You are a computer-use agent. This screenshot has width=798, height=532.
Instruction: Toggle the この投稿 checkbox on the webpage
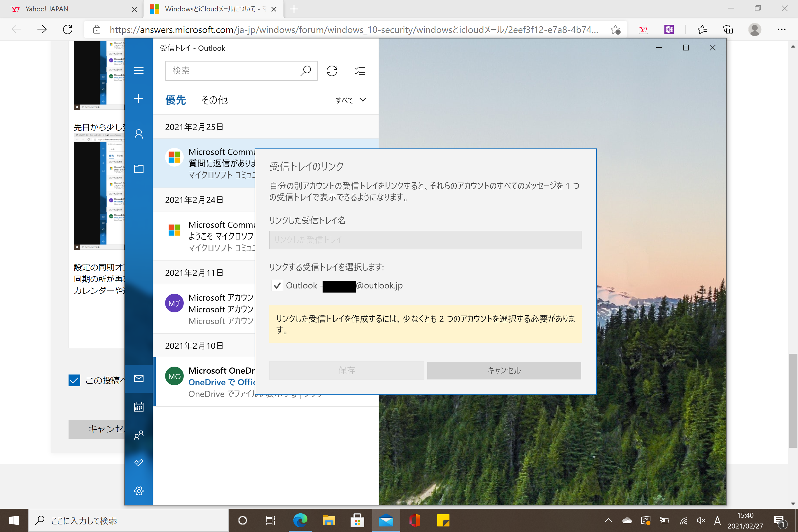tap(74, 380)
